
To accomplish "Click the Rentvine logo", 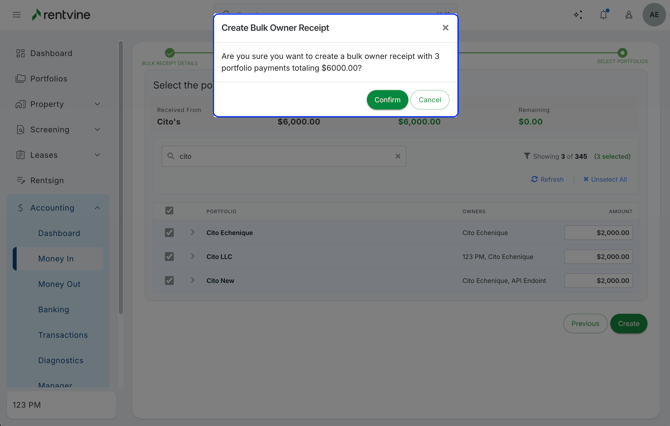I will point(66,15).
